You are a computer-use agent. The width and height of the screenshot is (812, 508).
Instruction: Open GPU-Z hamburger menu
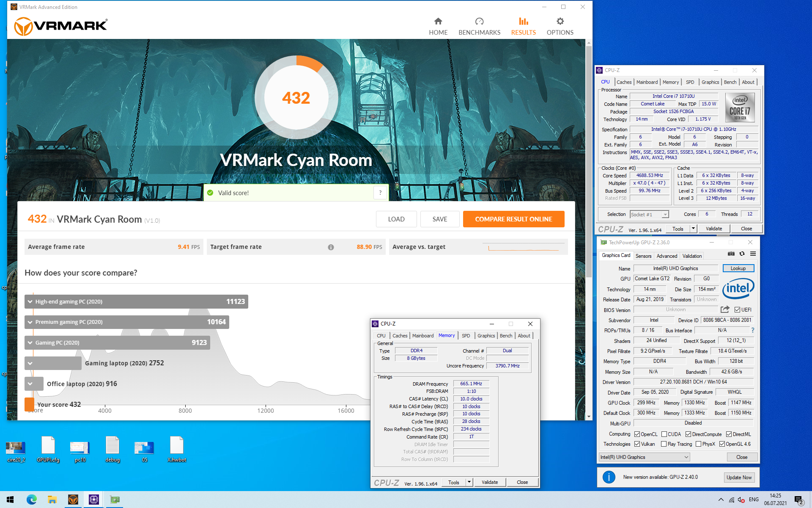pos(753,254)
